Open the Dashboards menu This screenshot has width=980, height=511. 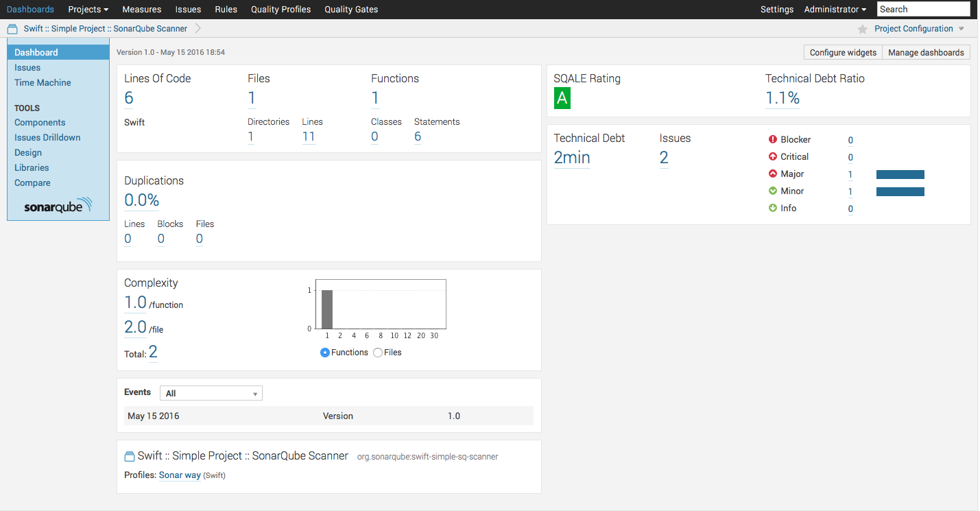30,10
